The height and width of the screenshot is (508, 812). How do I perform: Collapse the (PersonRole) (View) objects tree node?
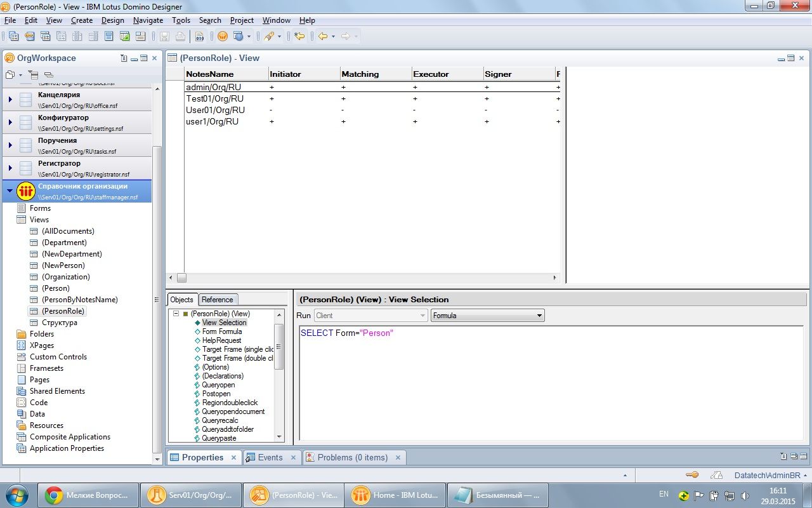tap(176, 314)
